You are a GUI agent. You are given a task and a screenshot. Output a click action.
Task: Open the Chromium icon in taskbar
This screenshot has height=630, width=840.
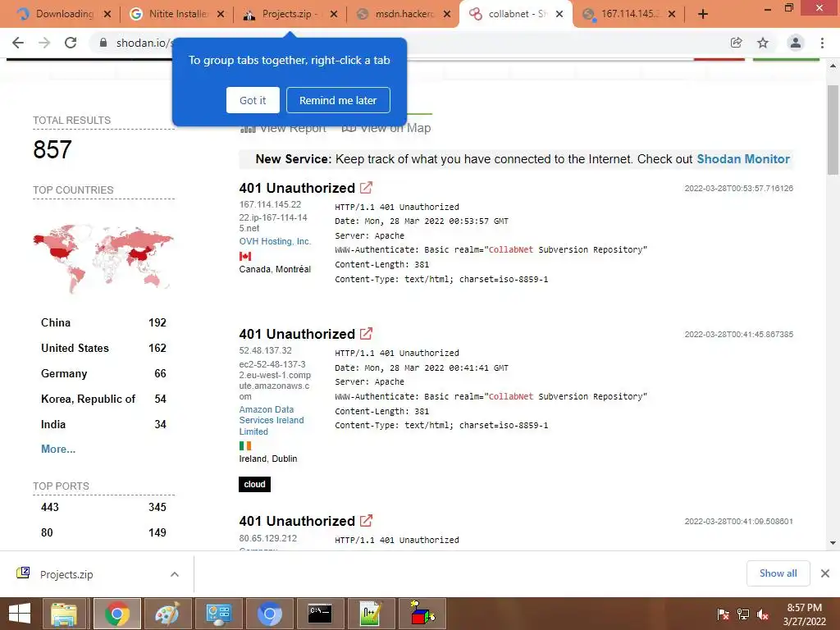pyautogui.click(x=269, y=614)
